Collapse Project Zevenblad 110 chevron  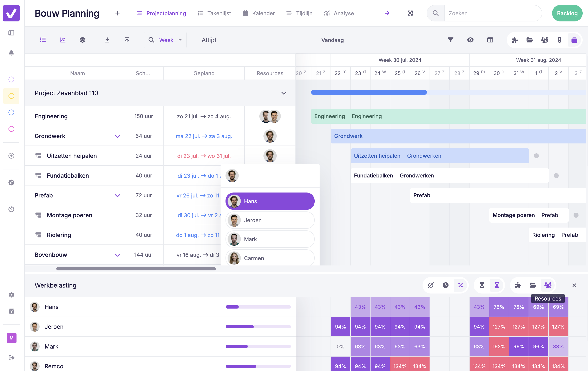pyautogui.click(x=284, y=93)
